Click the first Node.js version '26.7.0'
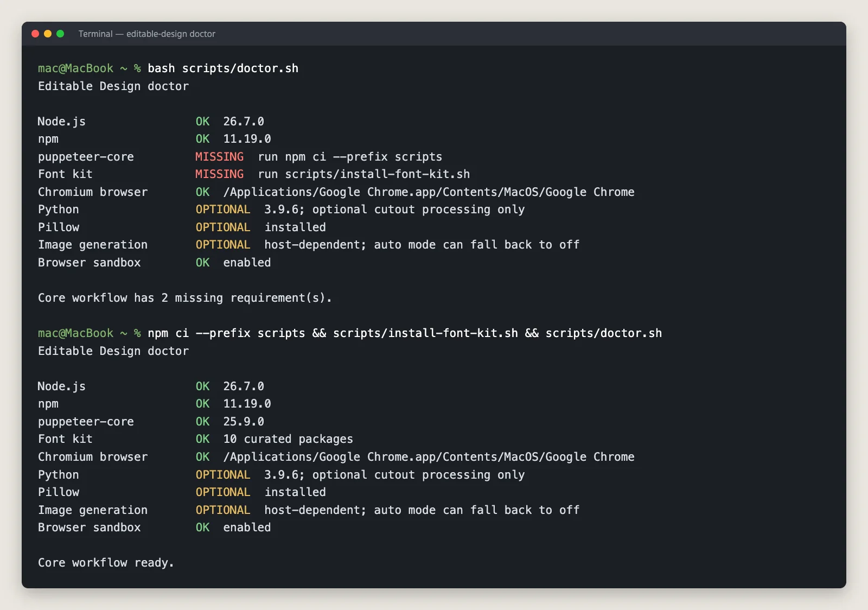The width and height of the screenshot is (868, 610). click(244, 122)
